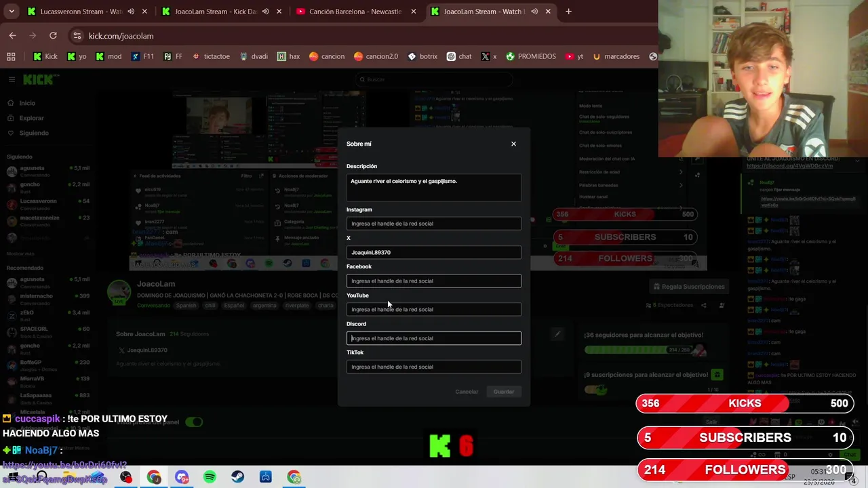Open Kick logo home link
The image size is (868, 488).
click(x=39, y=79)
